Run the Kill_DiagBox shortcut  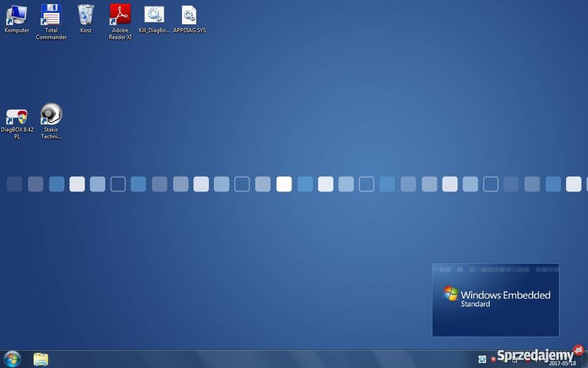tap(154, 15)
